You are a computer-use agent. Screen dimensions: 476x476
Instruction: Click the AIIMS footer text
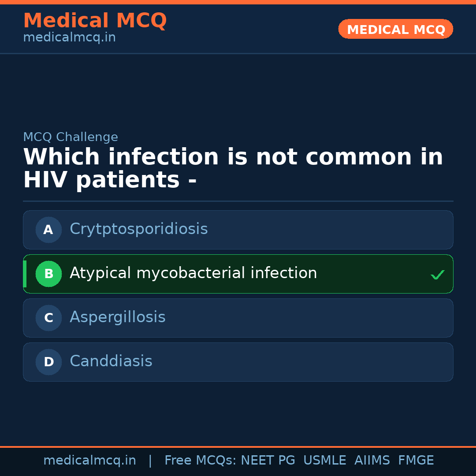[x=372, y=461]
